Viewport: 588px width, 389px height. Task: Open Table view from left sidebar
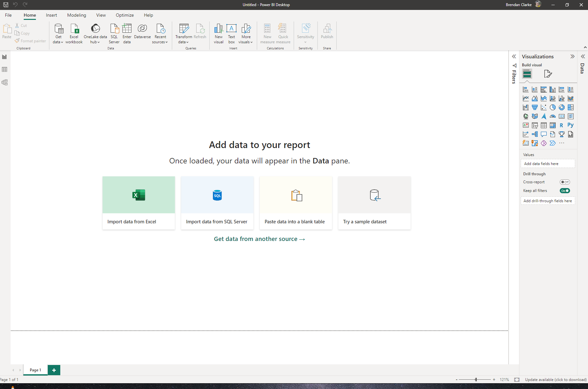(x=4, y=70)
